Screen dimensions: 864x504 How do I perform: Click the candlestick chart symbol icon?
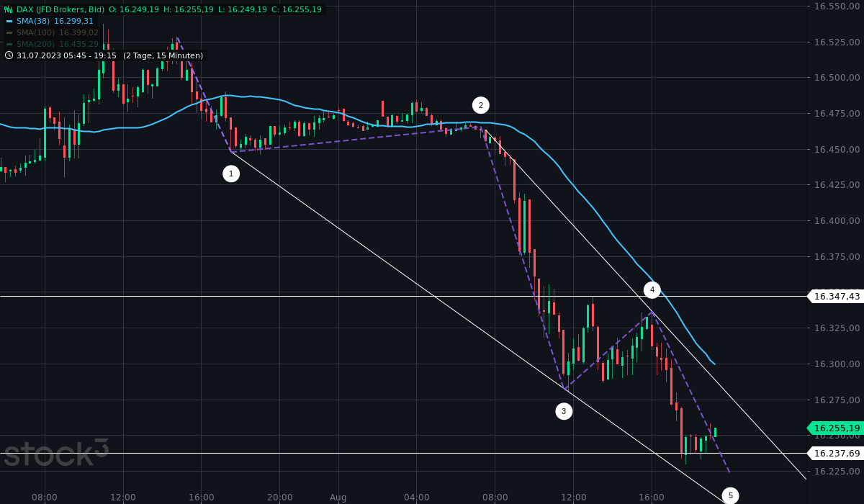9,9
